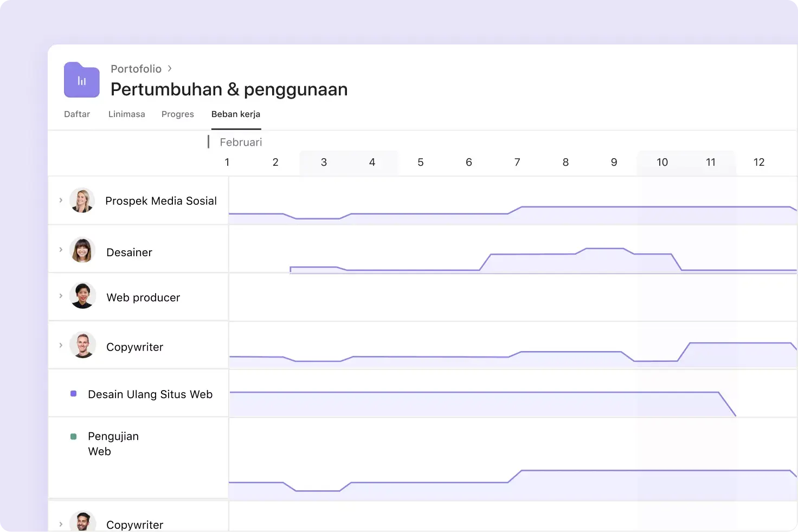
Task: Select February 10 in the date header
Action: coord(662,162)
